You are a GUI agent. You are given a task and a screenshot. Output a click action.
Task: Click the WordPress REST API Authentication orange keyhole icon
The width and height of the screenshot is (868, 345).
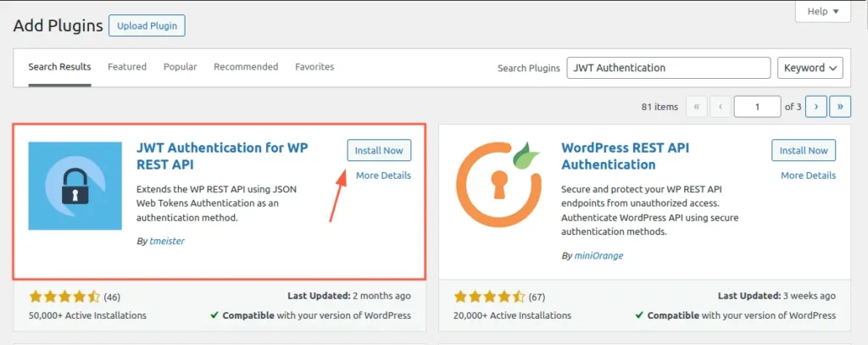tap(498, 186)
